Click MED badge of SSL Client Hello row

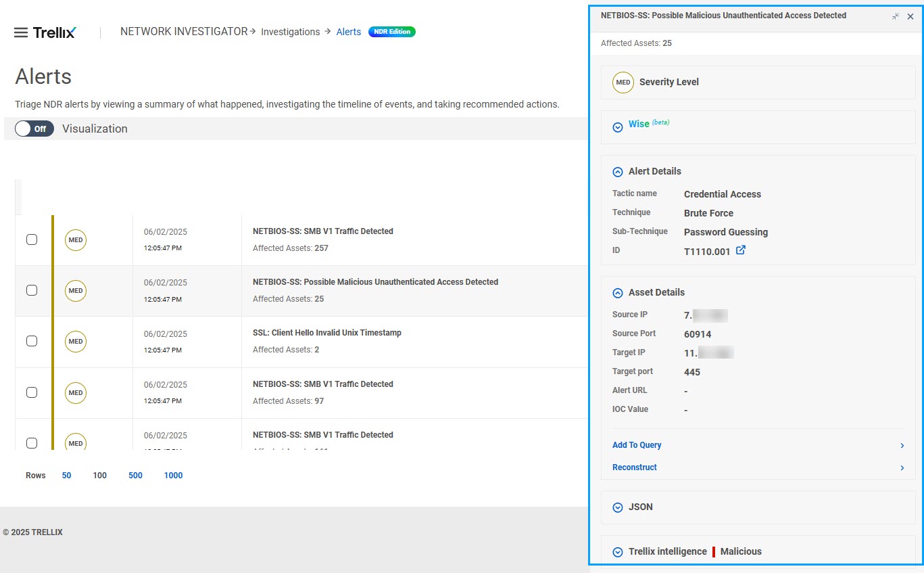pos(76,342)
